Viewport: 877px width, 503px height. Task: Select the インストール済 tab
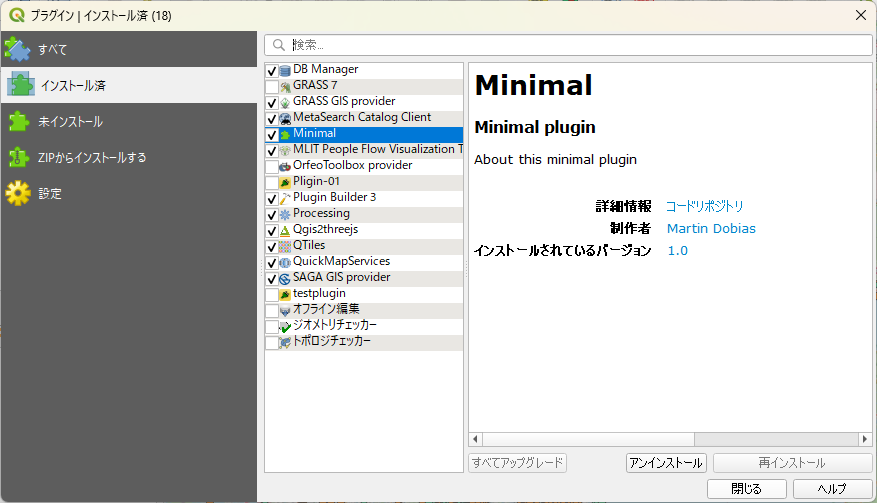pyautogui.click(x=129, y=85)
